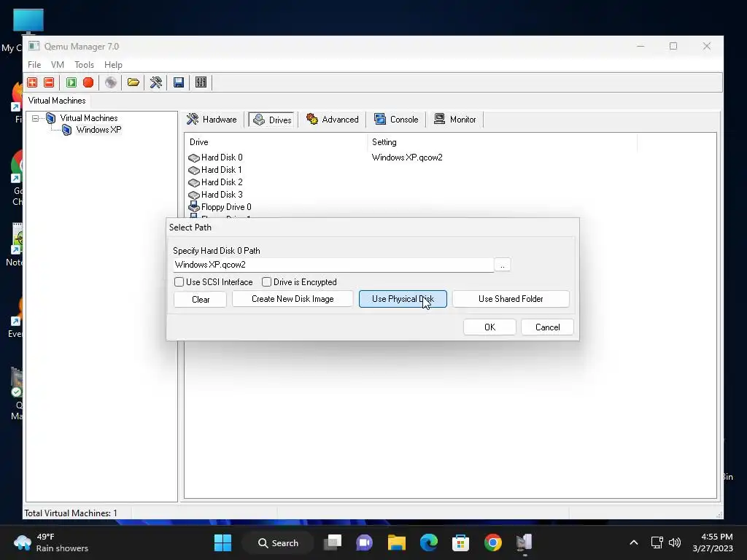This screenshot has height=560, width=747.
Task: Click the red plus add VM icon
Action: click(x=32, y=82)
